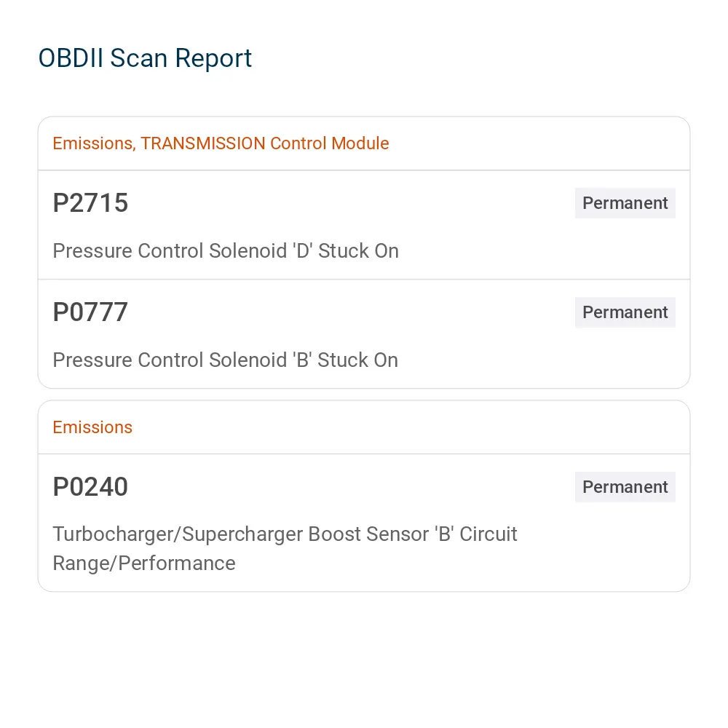Click the Permanent badge next to P0240
The height and width of the screenshot is (728, 728).
point(625,487)
